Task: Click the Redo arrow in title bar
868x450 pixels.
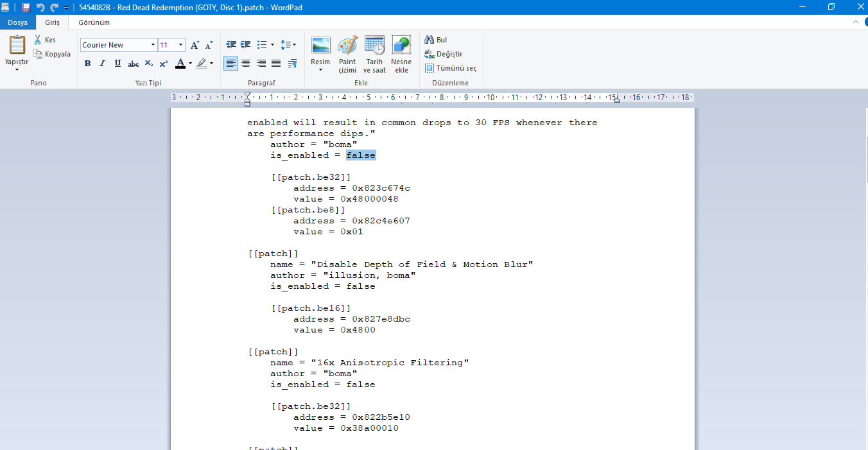Action: [x=55, y=8]
